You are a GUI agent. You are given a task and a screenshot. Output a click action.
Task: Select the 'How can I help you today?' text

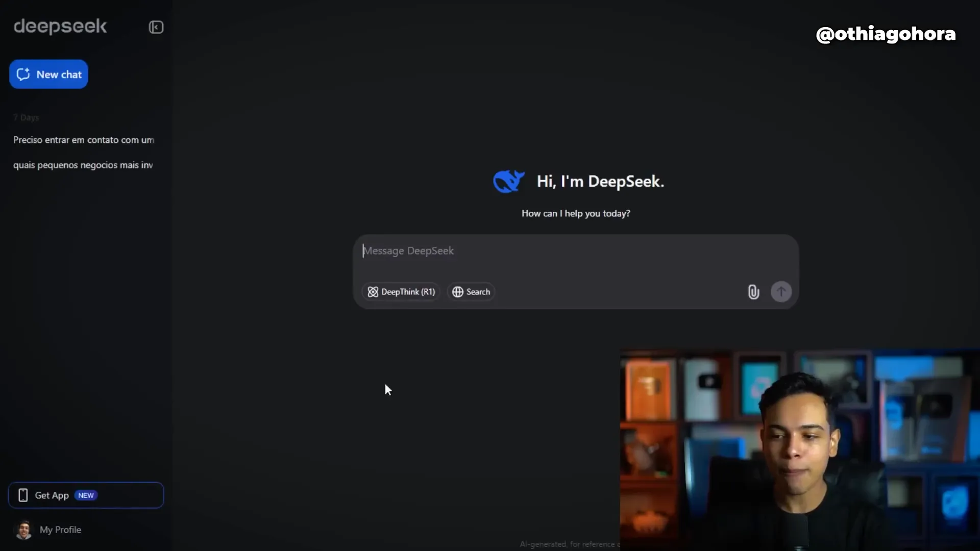pyautogui.click(x=576, y=214)
